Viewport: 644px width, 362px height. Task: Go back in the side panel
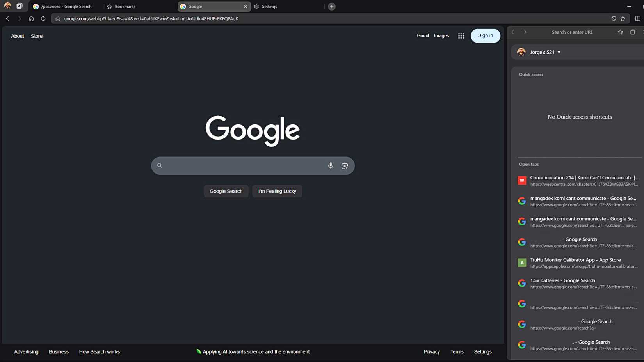click(513, 32)
